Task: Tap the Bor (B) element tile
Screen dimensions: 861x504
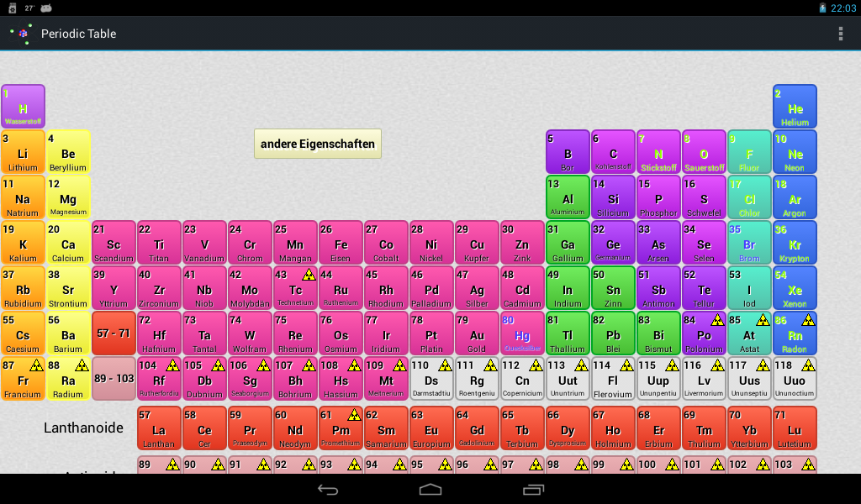Action: [x=568, y=152]
